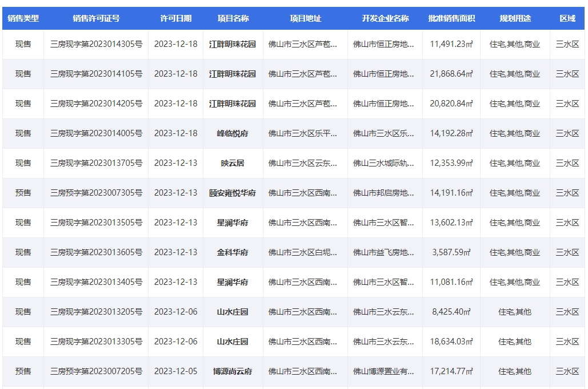
Task: Click the 销售类型 column header
Action: pyautogui.click(x=23, y=18)
